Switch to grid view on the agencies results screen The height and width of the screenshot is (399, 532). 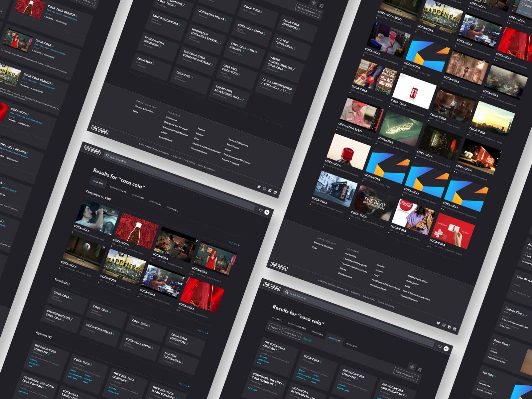coord(412,367)
